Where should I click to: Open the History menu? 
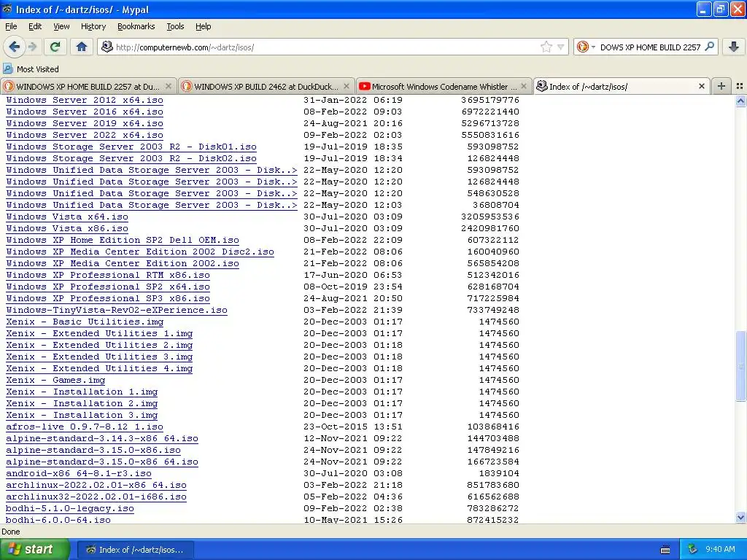pyautogui.click(x=93, y=26)
